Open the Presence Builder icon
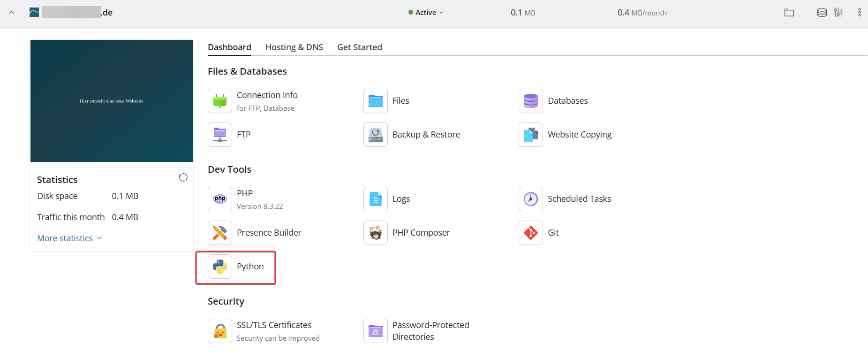 click(220, 233)
